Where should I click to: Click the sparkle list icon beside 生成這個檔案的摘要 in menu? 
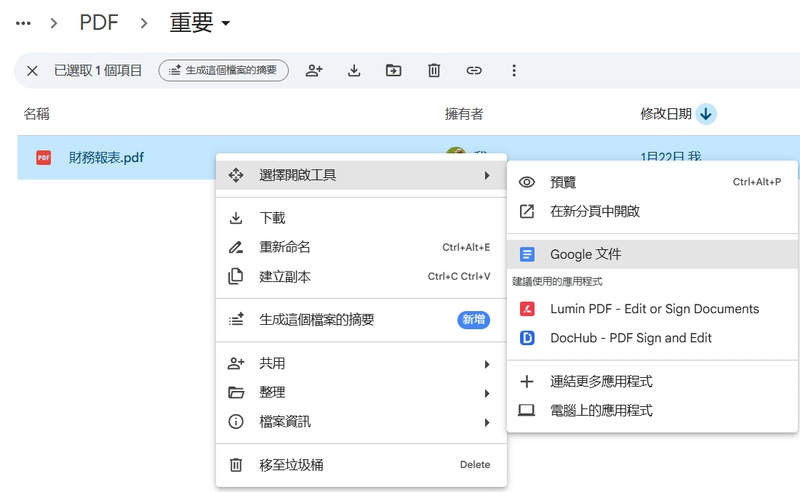click(236, 320)
